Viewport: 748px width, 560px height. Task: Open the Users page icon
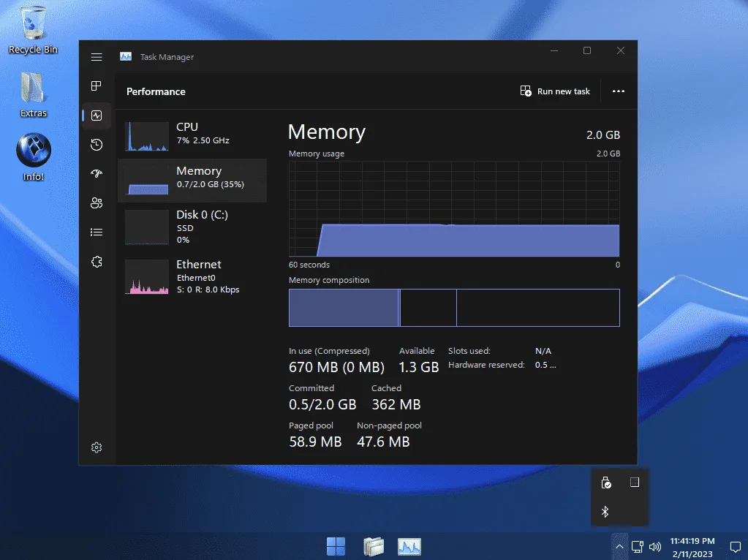click(x=97, y=203)
